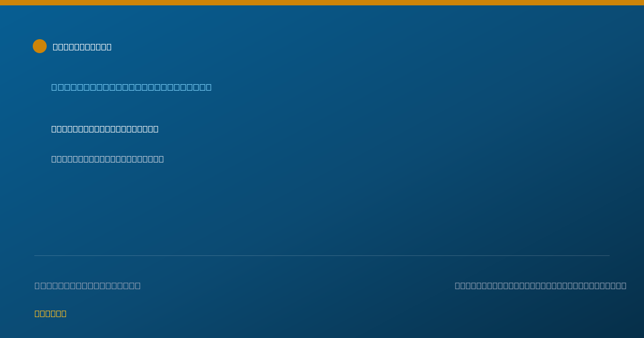The width and height of the screenshot is (644, 338).
Task: Click the empty blue area above the divider
Action: [x=376, y=209]
